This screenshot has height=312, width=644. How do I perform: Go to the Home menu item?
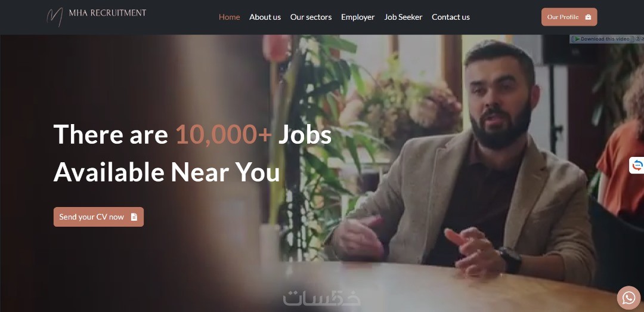(x=229, y=17)
